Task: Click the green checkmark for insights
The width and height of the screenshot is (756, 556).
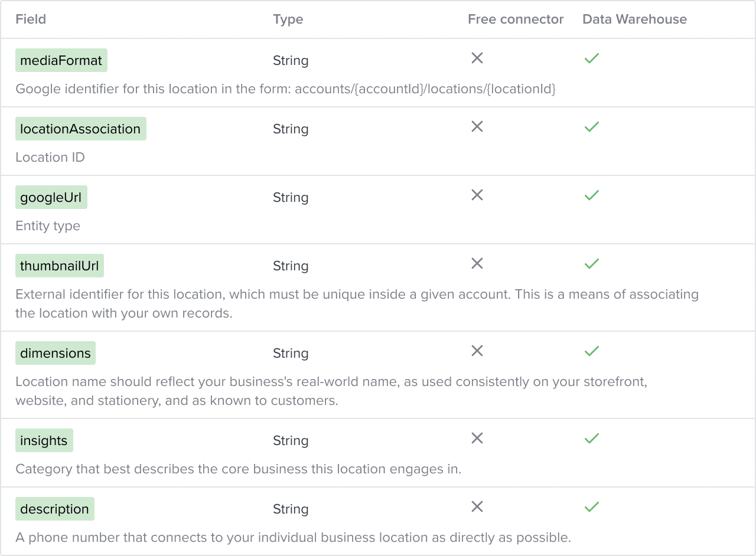Action: click(591, 438)
